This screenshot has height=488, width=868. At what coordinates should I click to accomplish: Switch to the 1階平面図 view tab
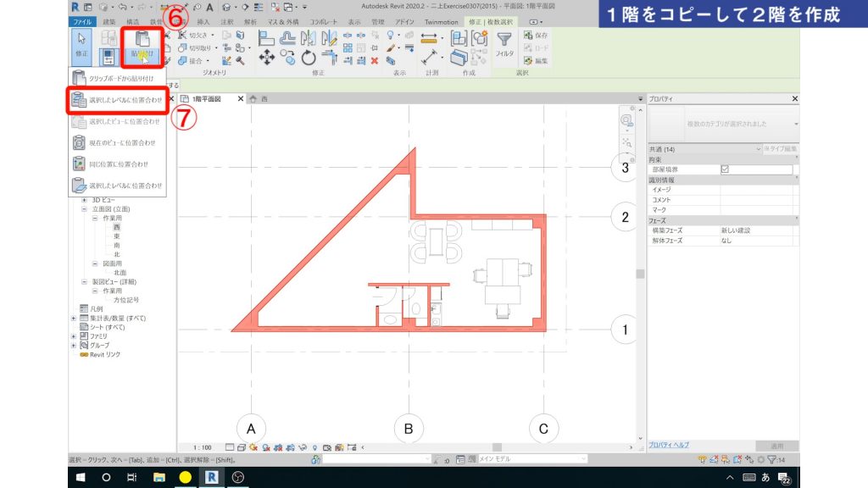[x=206, y=99]
